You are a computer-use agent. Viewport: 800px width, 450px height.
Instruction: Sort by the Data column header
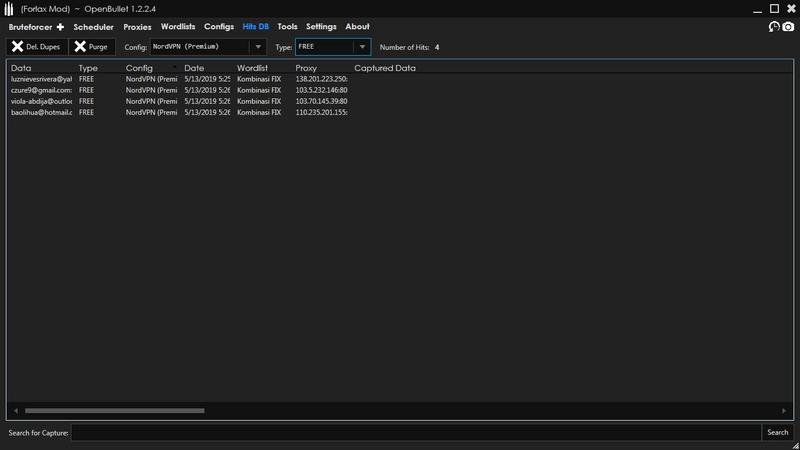pyautogui.click(x=21, y=68)
